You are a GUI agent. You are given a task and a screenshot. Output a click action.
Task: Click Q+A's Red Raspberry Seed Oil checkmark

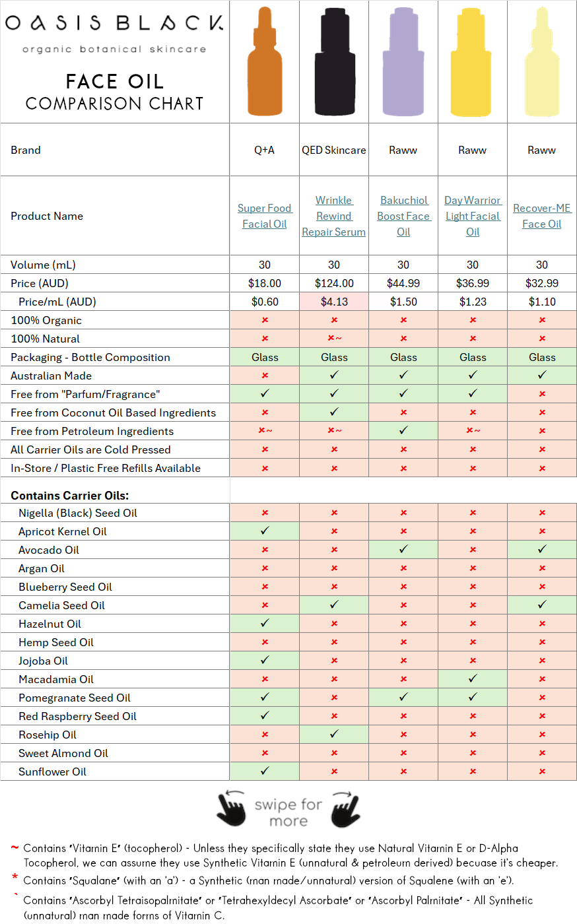[x=265, y=715]
